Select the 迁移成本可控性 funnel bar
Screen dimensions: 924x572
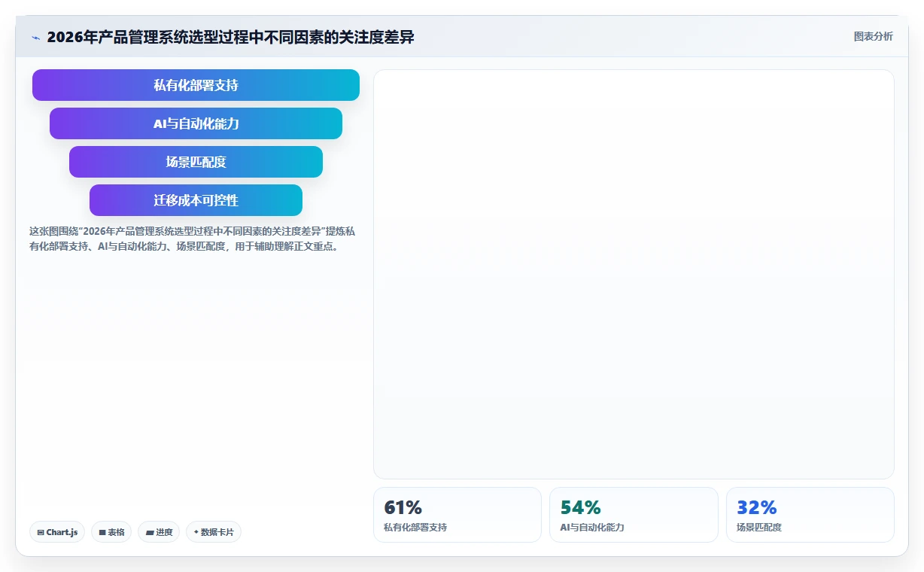(x=196, y=200)
